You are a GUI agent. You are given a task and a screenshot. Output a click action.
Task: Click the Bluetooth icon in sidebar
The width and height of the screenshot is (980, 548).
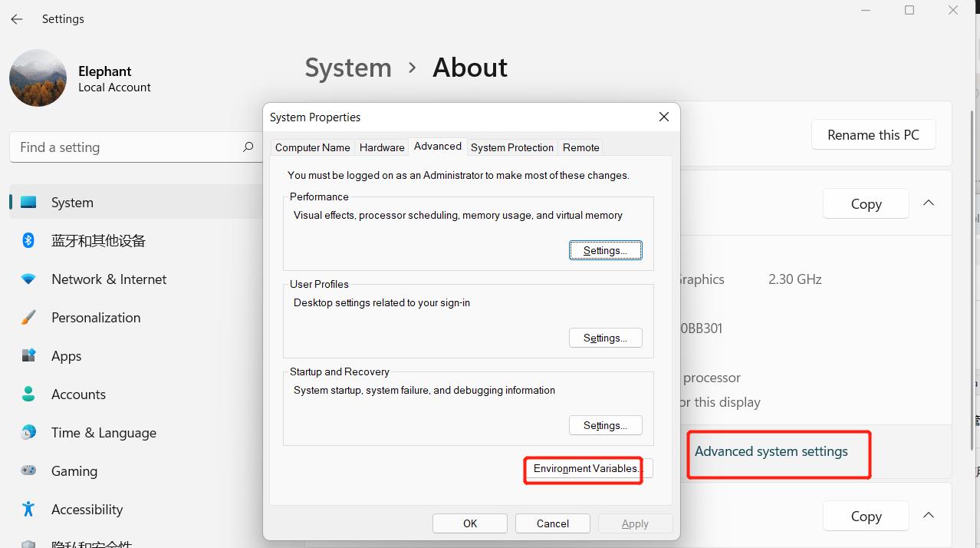pyautogui.click(x=28, y=241)
